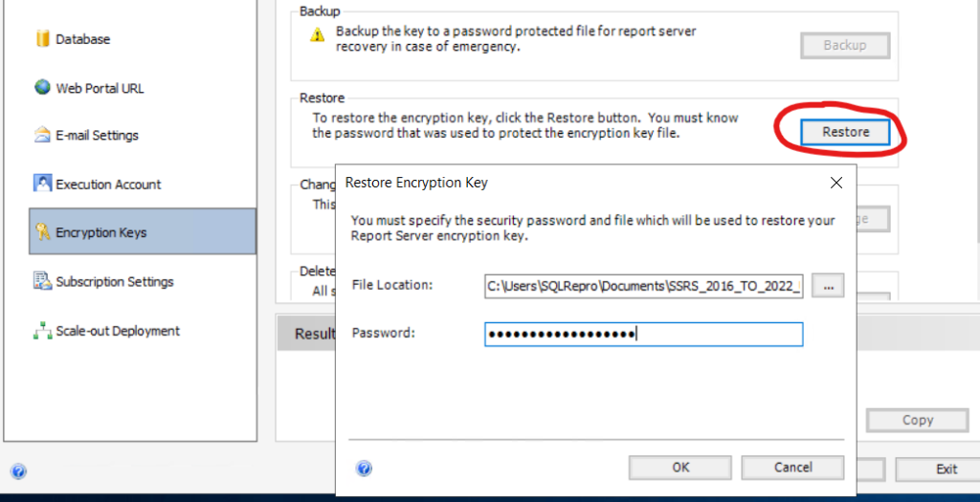The image size is (980, 502).
Task: Click the E-mail Settings envelope icon
Action: (x=42, y=135)
